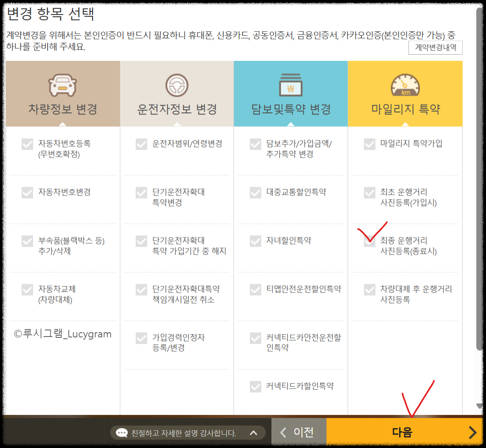Viewport: 486px width, 448px height.
Task: Check 담보추가/가입금액/추가특약 변경 checkbox
Action: [x=256, y=144]
